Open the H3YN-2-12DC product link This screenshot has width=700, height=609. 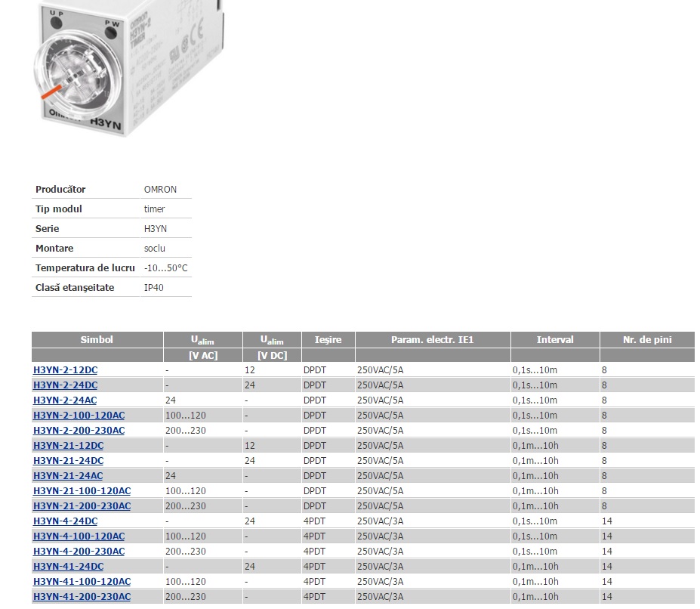(x=65, y=370)
